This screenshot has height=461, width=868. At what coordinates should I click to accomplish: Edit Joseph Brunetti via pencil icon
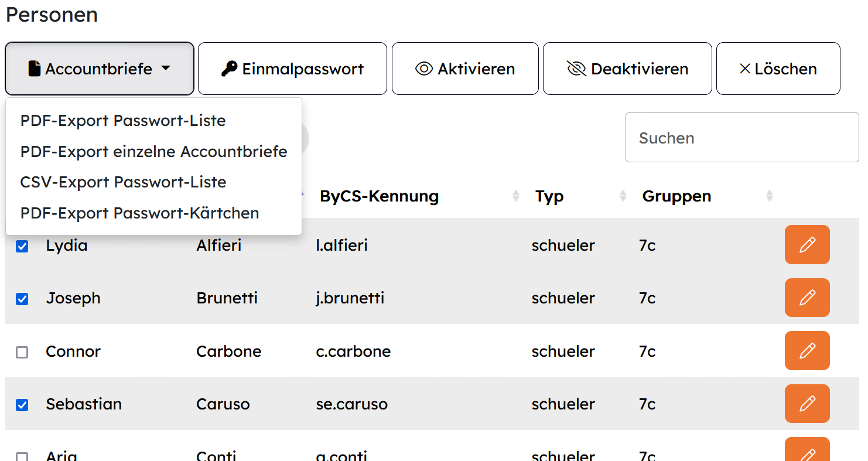coord(807,298)
